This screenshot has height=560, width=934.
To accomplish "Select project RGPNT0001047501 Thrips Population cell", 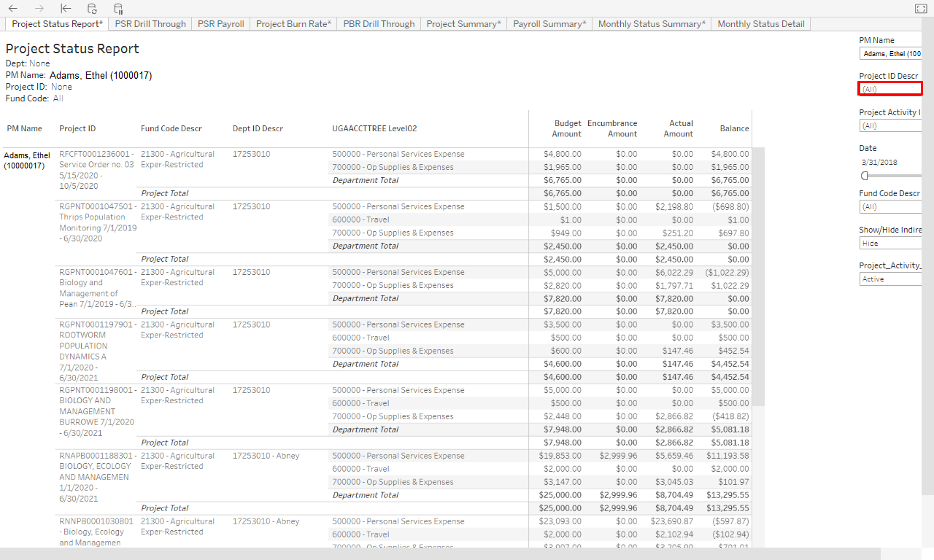I will click(97, 222).
